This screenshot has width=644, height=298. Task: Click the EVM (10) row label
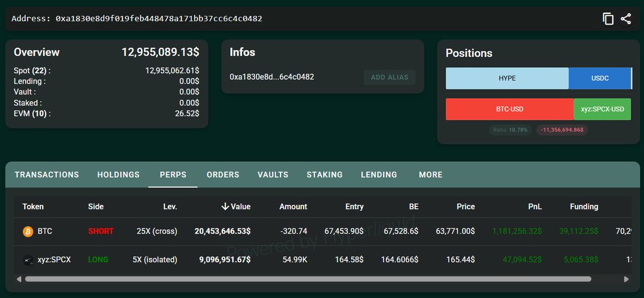click(x=32, y=114)
